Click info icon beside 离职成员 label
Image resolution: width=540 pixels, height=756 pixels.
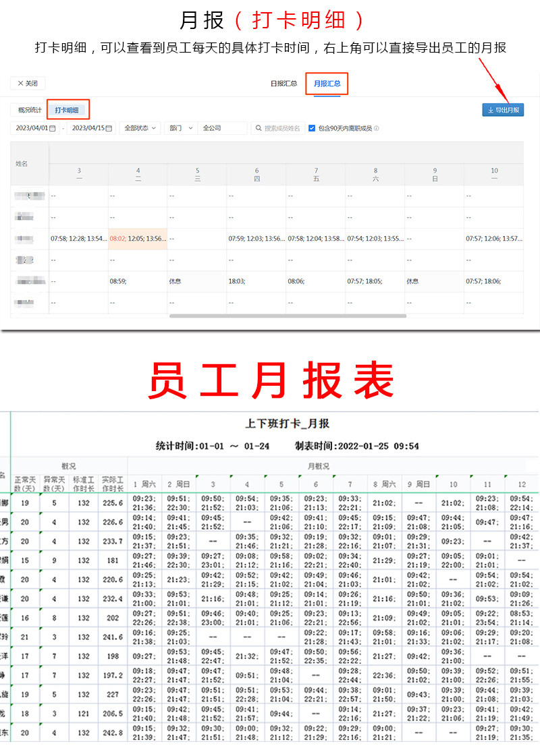point(377,128)
